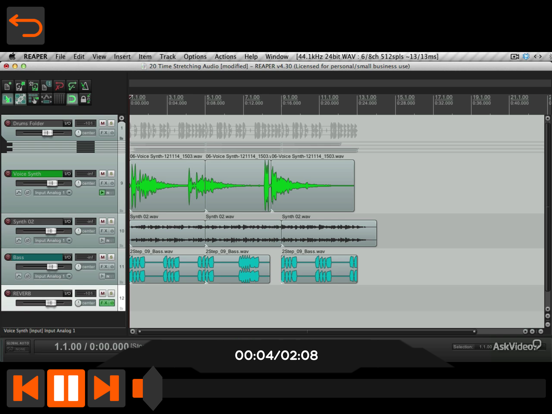This screenshot has width=552, height=414.
Task: Toggle item grouping toolbar icon
Action: [x=20, y=99]
